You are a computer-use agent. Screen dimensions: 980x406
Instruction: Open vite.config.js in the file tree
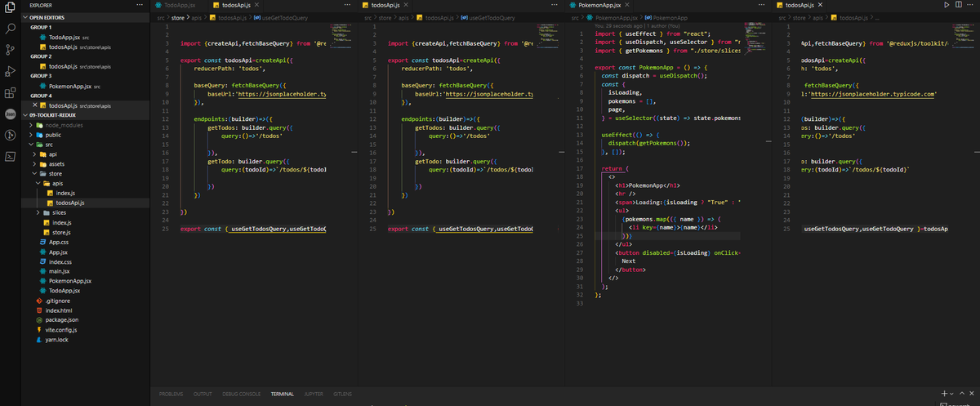(87, 330)
